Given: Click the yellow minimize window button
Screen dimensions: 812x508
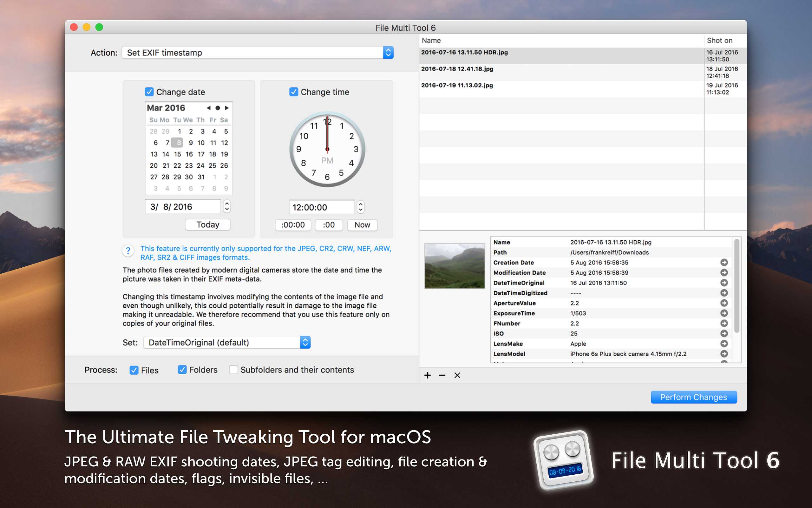Looking at the screenshot, I should tap(87, 27).
